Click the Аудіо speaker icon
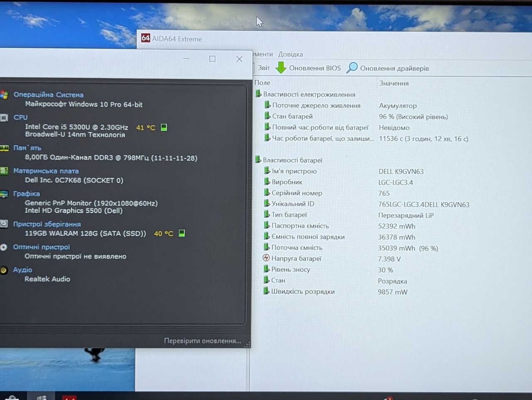 pos(4,270)
